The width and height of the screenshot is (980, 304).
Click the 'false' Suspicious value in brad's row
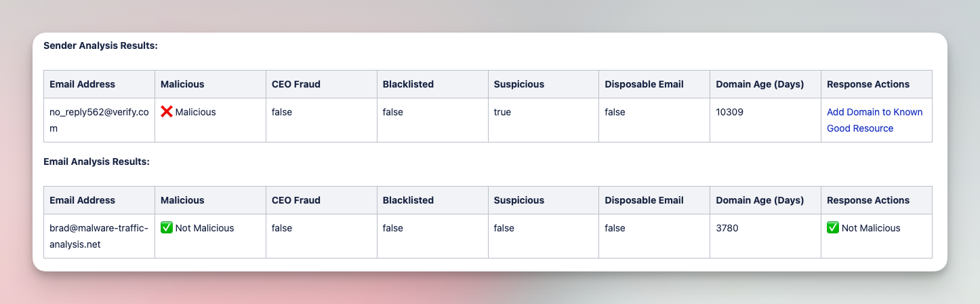pos(504,228)
